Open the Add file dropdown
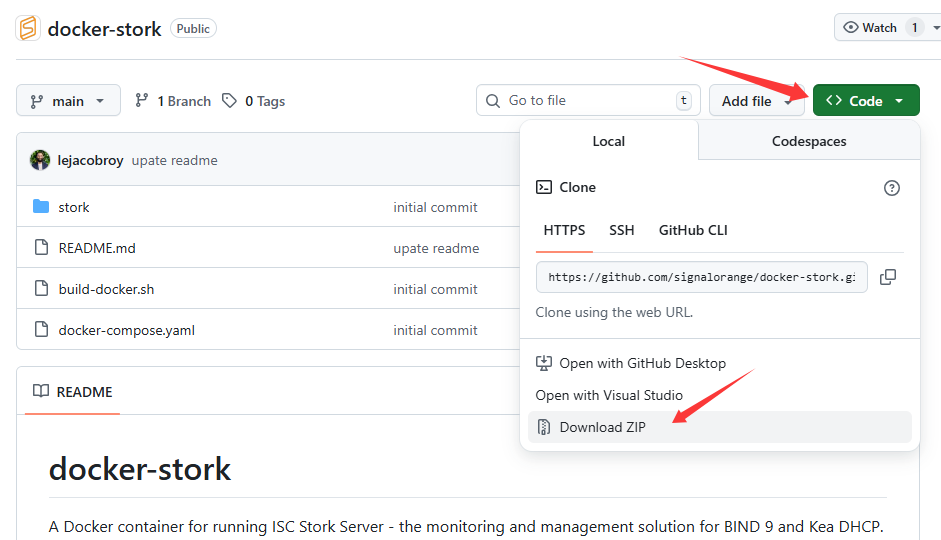Viewport: 941px width, 540px height. [x=756, y=100]
